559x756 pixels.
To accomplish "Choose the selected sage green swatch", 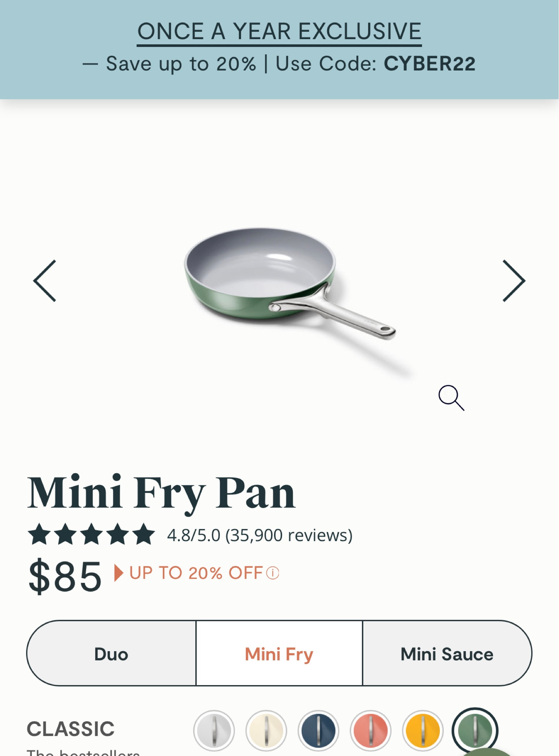I will (475, 730).
